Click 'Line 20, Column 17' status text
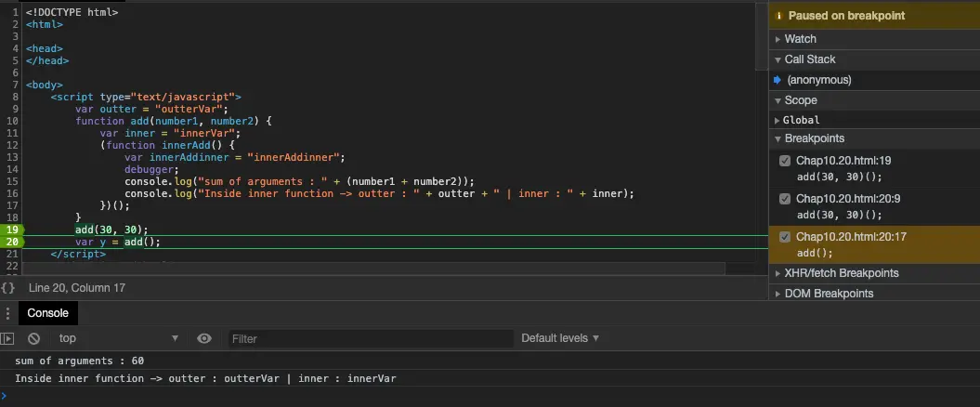The height and width of the screenshot is (407, 980). point(77,287)
